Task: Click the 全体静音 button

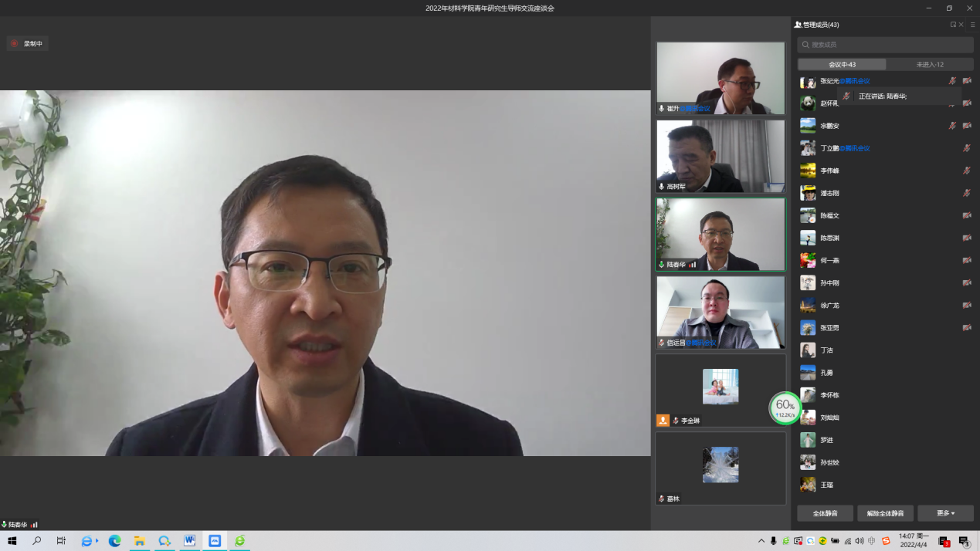Action: 825,513
